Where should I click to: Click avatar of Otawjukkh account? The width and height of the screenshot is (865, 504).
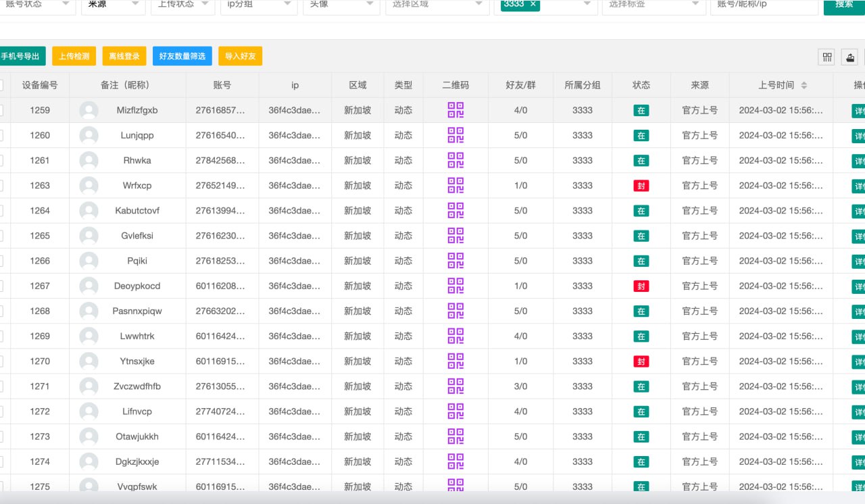pyautogui.click(x=89, y=436)
